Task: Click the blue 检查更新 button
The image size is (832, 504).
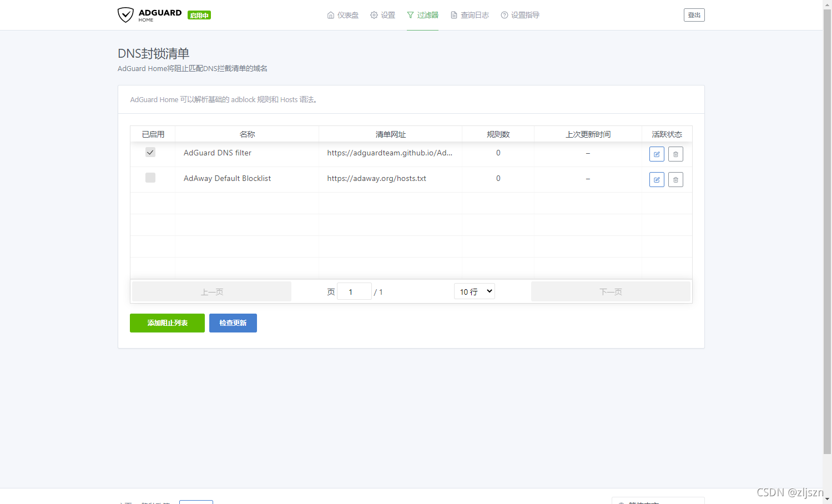Action: 233,323
